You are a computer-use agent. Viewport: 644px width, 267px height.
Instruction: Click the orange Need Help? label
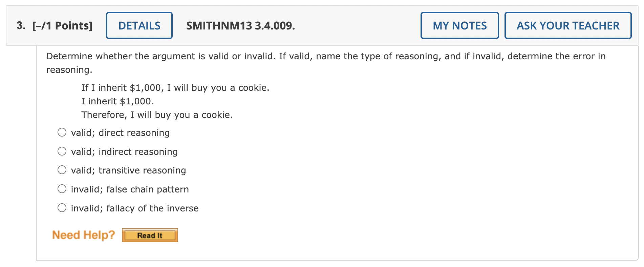click(x=83, y=234)
